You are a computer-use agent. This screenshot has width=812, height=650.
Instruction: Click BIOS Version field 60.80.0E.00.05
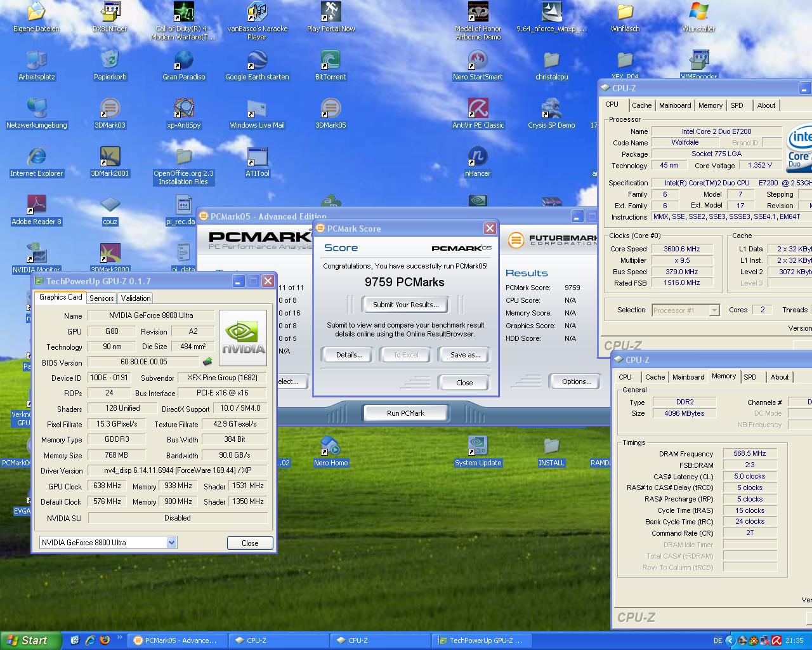(143, 362)
